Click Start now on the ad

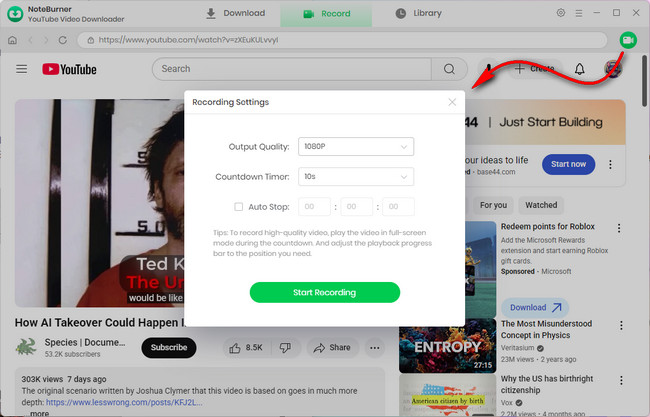(x=568, y=164)
